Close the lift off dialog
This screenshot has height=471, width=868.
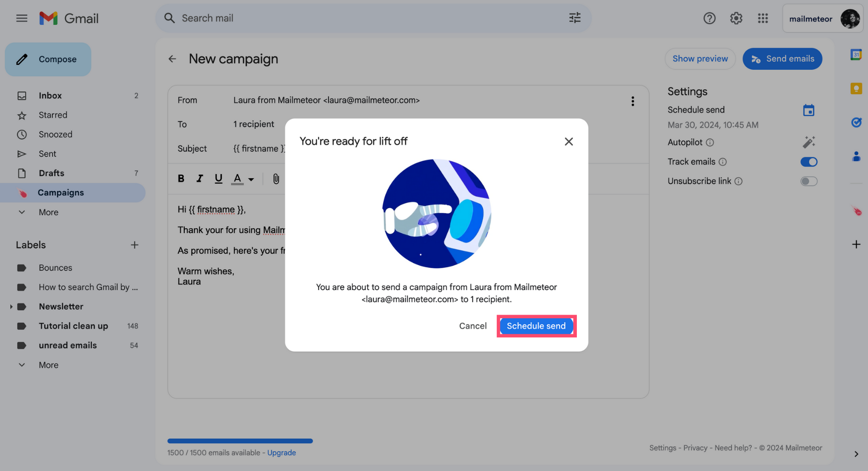pos(568,142)
